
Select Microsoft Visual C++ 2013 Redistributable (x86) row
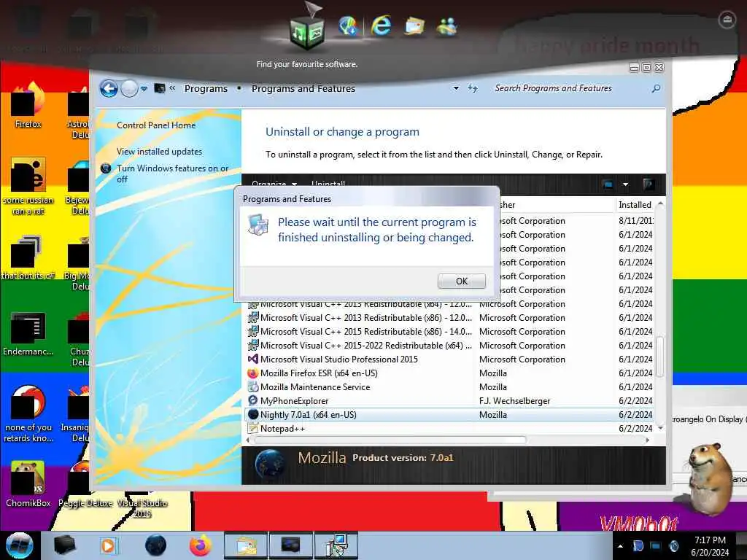pos(450,318)
